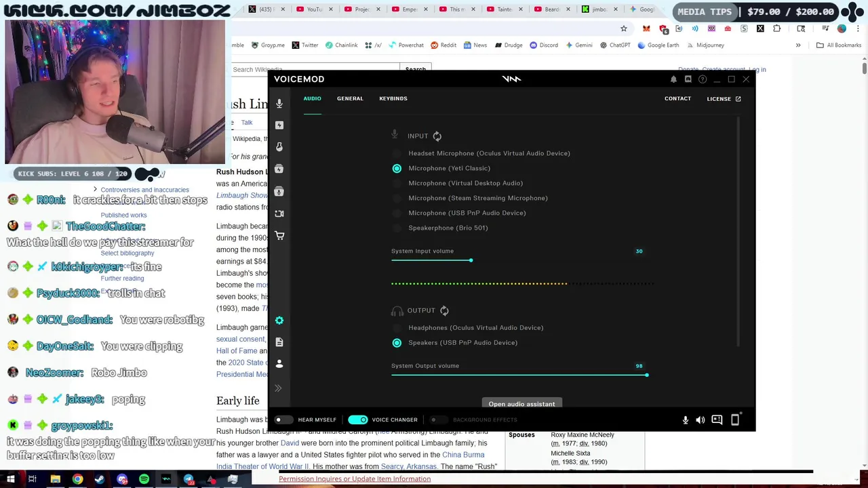Click the feedback chat icon in Voicemod bottom bar
This screenshot has height=488, width=868.
pos(717,420)
